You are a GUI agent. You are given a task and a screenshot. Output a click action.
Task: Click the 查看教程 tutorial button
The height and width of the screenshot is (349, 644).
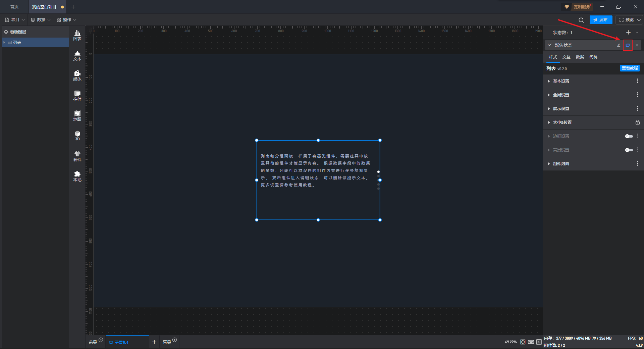point(630,68)
